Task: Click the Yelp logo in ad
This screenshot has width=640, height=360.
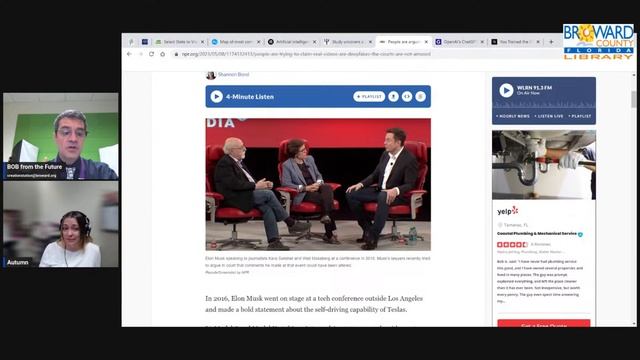Action: pos(507,211)
